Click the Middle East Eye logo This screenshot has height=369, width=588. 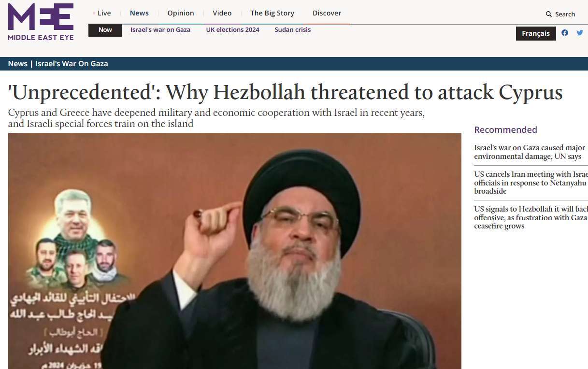pyautogui.click(x=41, y=22)
